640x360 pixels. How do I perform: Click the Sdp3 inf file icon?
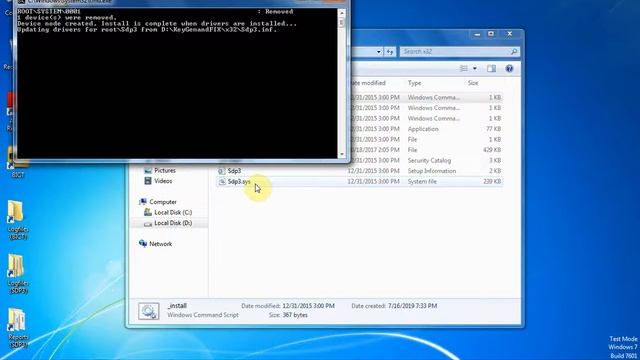(222, 171)
